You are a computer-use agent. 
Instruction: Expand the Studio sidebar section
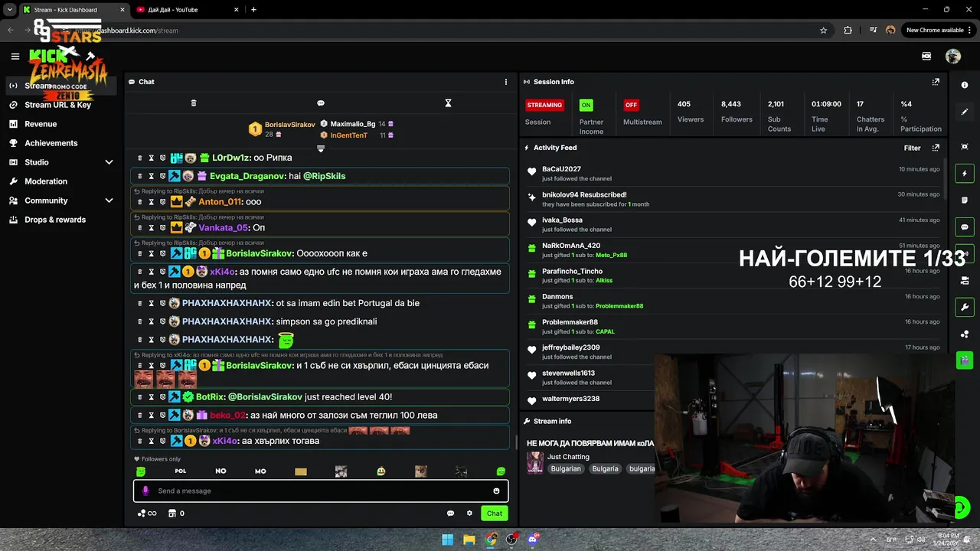(x=109, y=162)
